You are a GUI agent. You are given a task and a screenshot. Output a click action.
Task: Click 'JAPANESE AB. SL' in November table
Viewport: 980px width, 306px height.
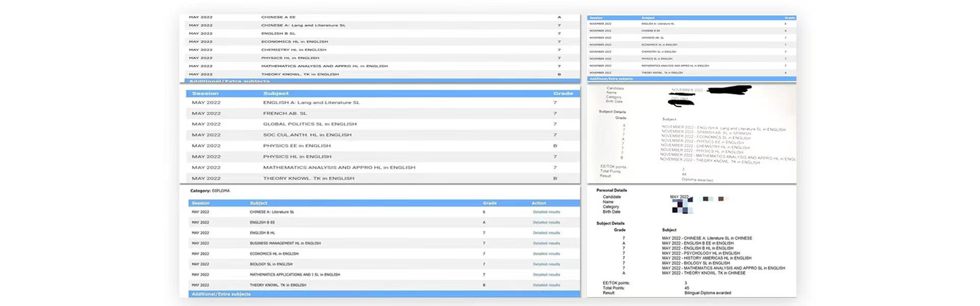pyautogui.click(x=653, y=38)
